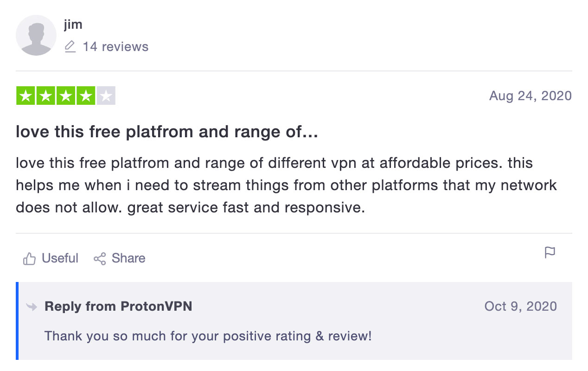Report the review with the flag icon
The image size is (588, 371).
coord(550,253)
